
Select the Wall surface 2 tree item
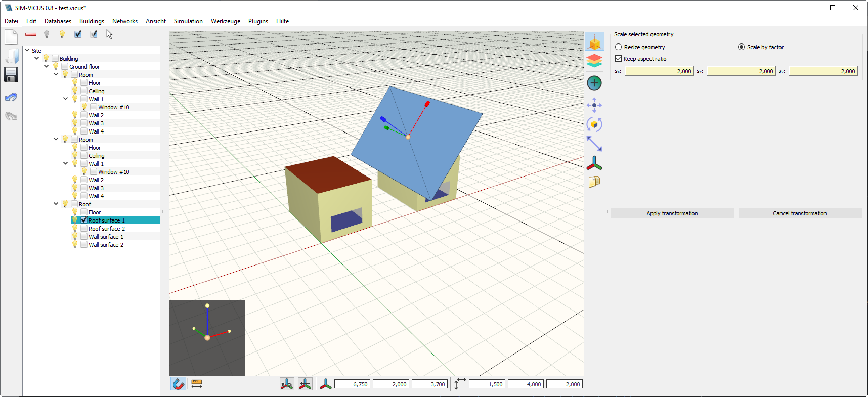106,245
